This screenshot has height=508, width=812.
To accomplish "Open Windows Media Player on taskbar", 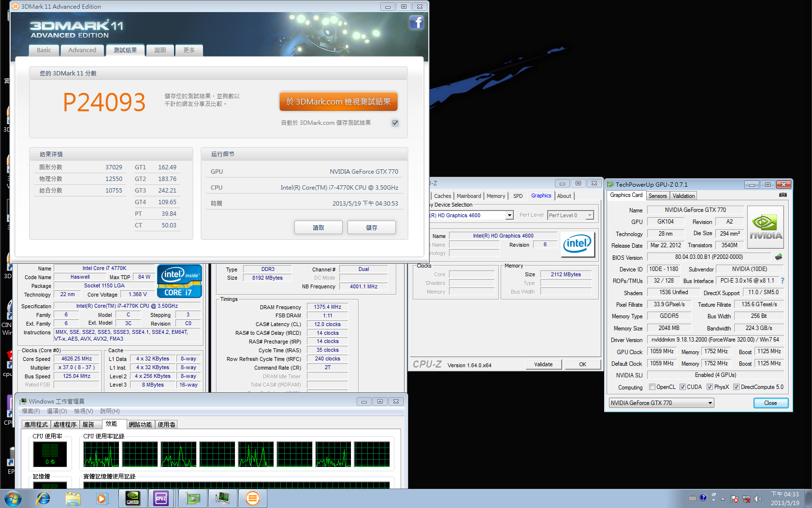I will tap(102, 498).
